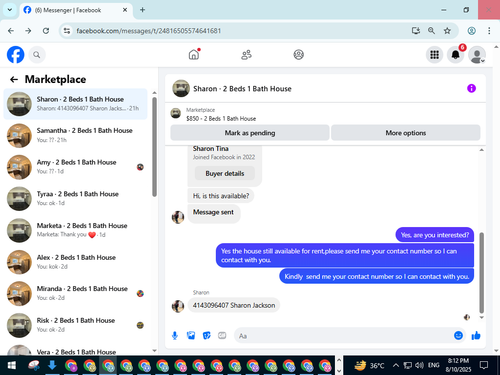Open the Groups icon in top navigation

[x=299, y=55]
